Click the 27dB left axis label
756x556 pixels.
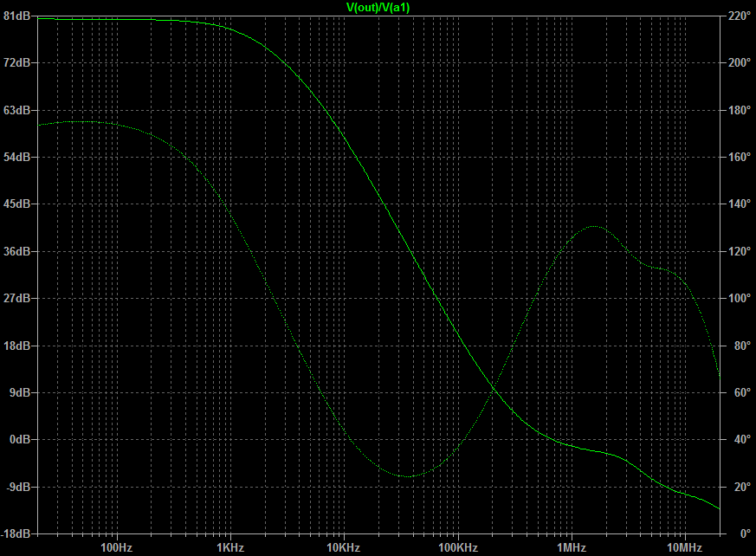(x=16, y=298)
